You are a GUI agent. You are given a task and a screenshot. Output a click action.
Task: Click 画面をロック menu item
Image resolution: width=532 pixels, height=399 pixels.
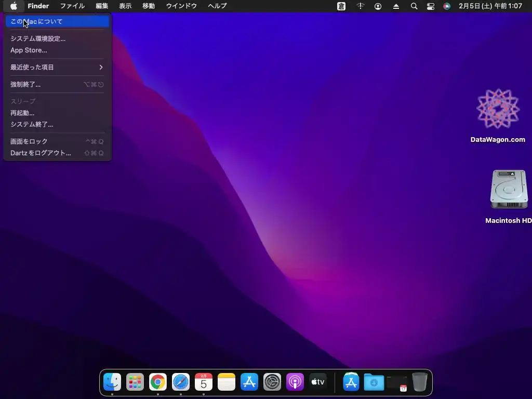57,141
